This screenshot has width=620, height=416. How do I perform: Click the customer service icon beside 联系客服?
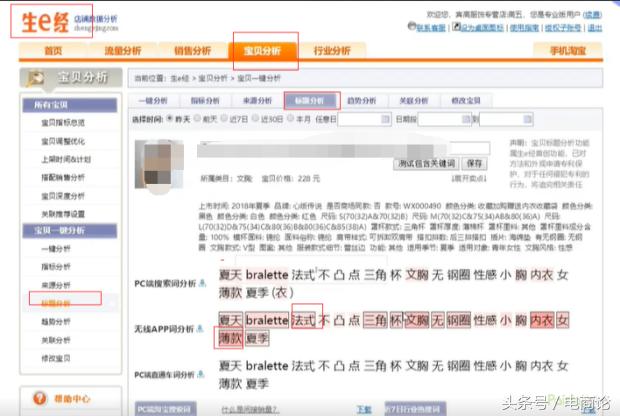[x=412, y=26]
